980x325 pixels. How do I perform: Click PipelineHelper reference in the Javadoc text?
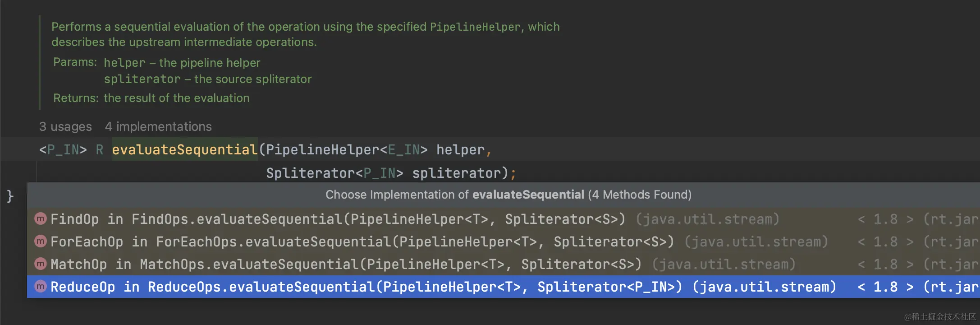[x=475, y=27]
